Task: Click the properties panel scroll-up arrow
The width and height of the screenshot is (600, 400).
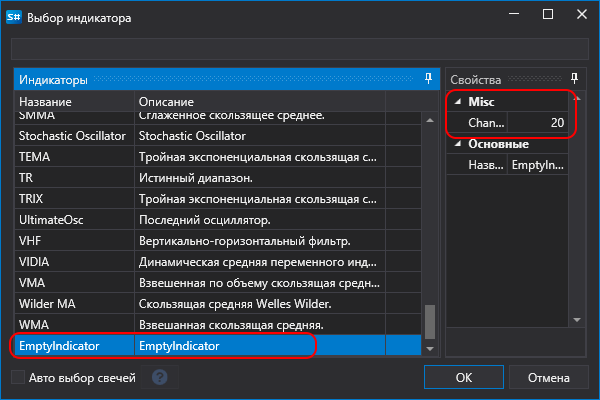Action: pyautogui.click(x=577, y=99)
